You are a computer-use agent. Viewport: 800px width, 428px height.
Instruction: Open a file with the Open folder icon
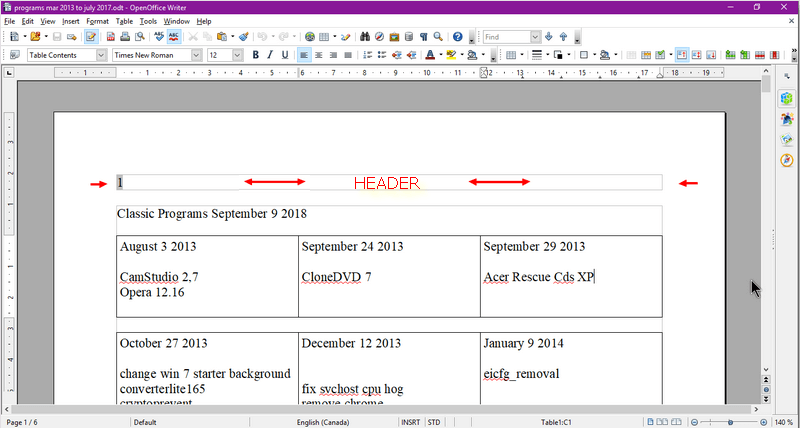click(35, 37)
